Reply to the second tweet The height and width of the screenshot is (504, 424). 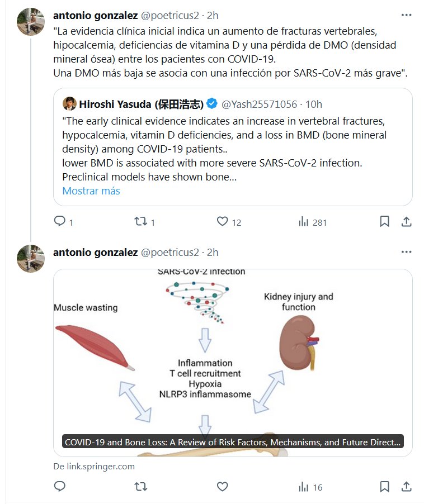60,487
